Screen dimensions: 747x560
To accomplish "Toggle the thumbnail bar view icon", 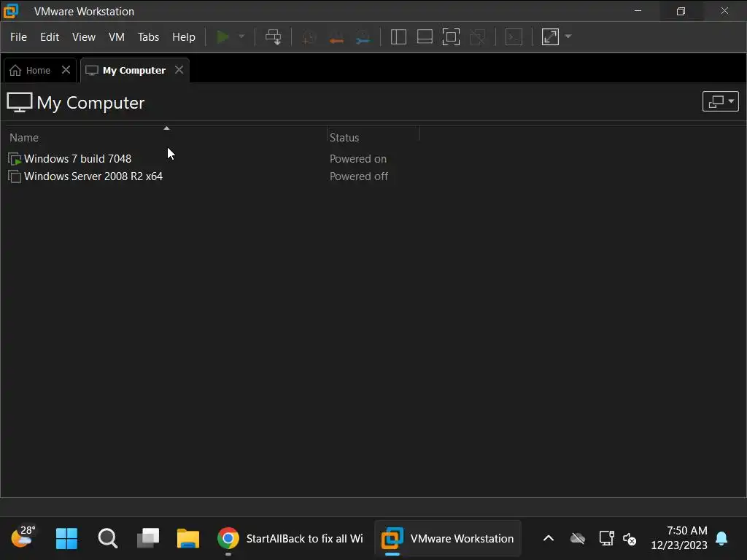I will pyautogui.click(x=425, y=36).
